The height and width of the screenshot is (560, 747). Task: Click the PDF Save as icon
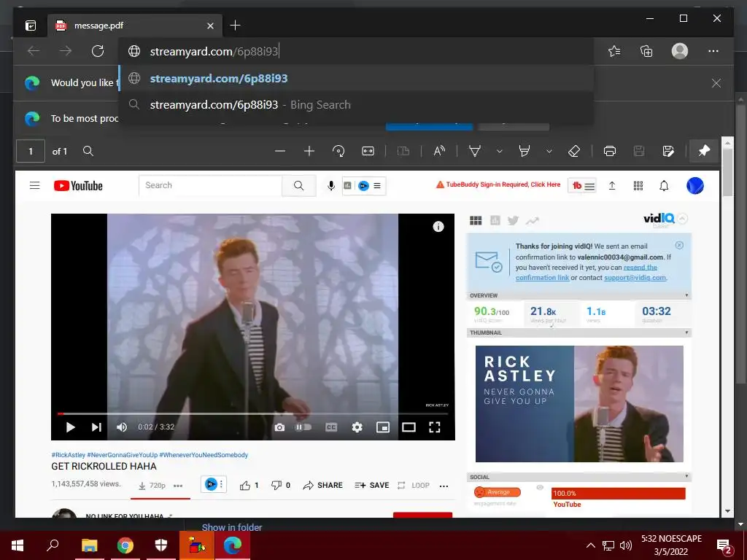coord(668,152)
